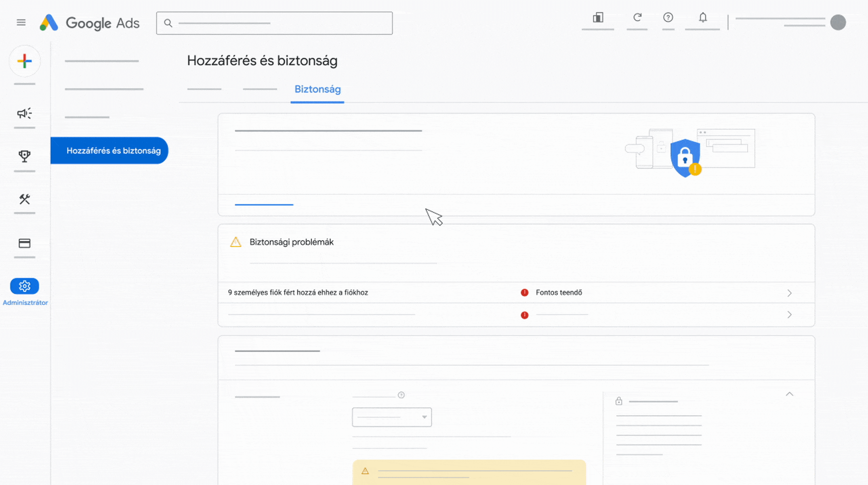
Task: Switch to the Biztonság tab
Action: point(317,89)
